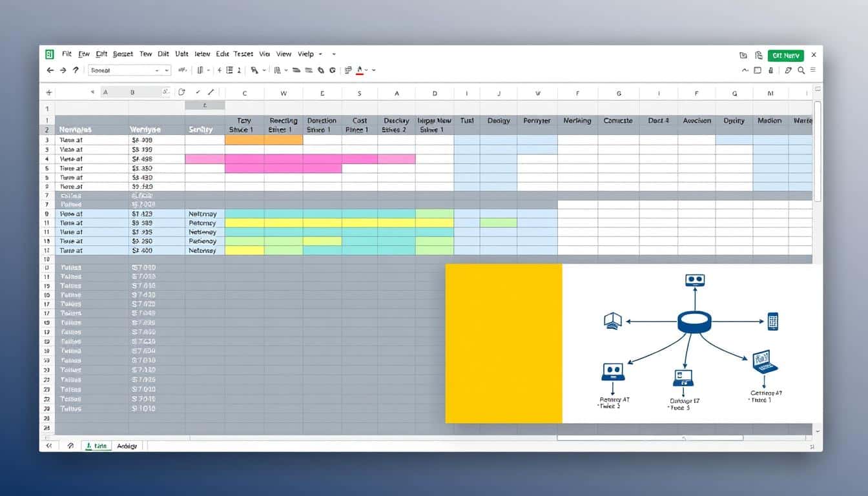Viewport: 868px width, 496px height.
Task: Open the 'View' menu
Action: click(284, 55)
